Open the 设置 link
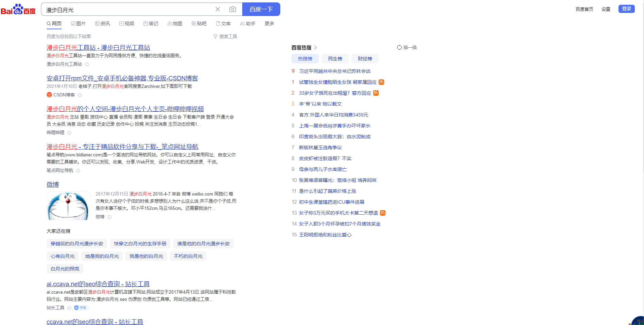 point(606,9)
